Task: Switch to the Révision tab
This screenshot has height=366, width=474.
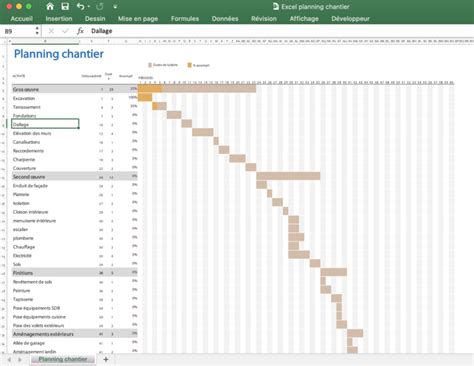Action: coord(264,19)
